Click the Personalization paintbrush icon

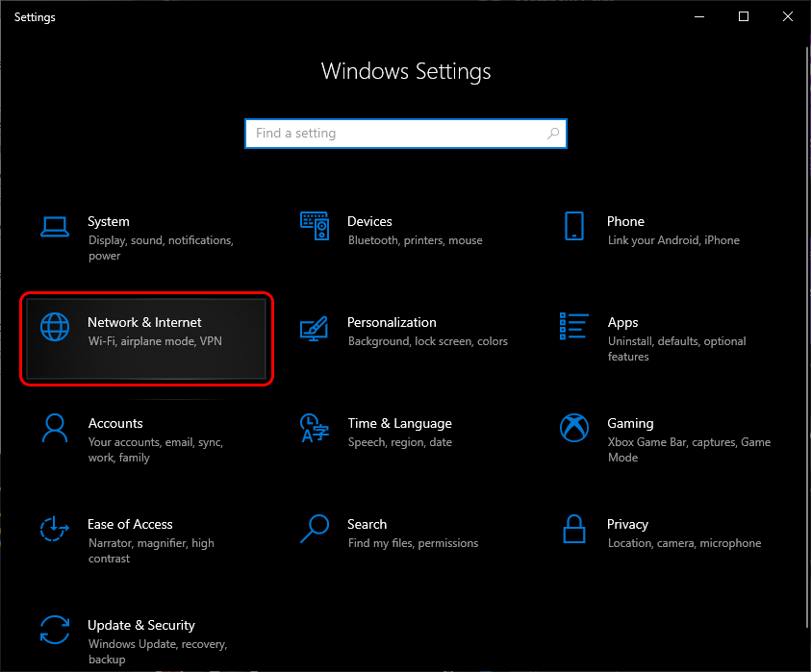pos(315,327)
